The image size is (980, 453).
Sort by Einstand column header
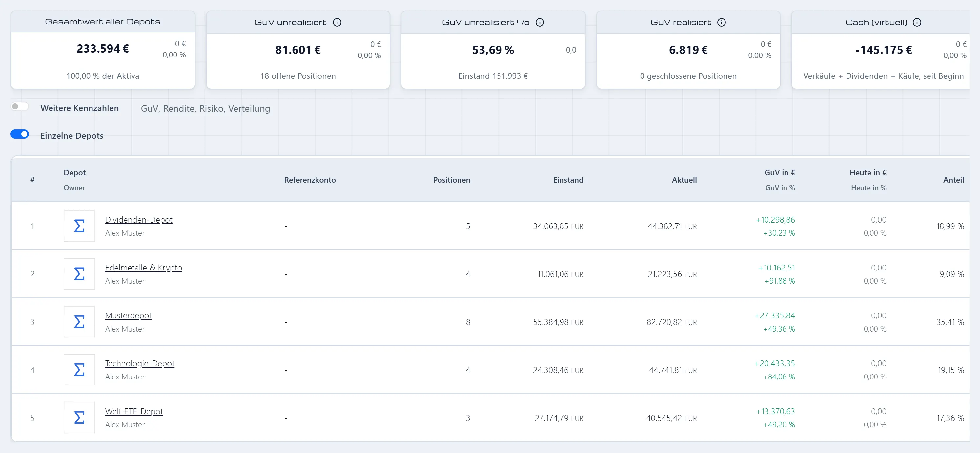click(568, 180)
